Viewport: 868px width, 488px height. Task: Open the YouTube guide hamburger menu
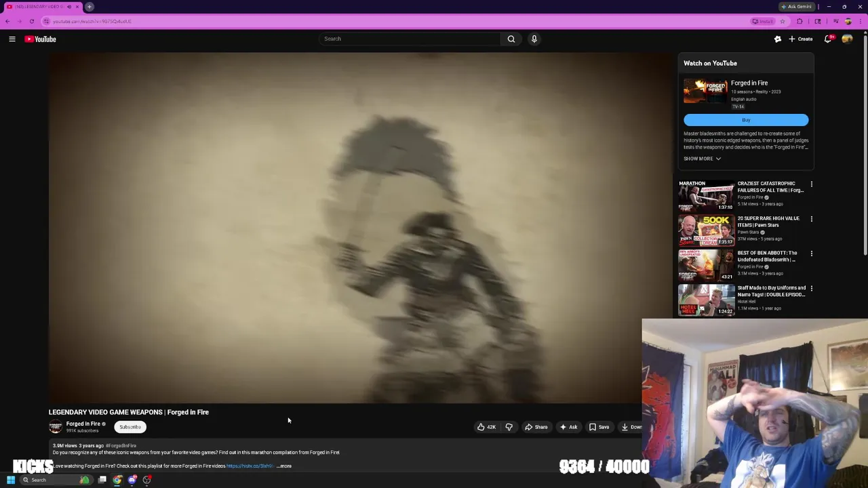tap(12, 39)
